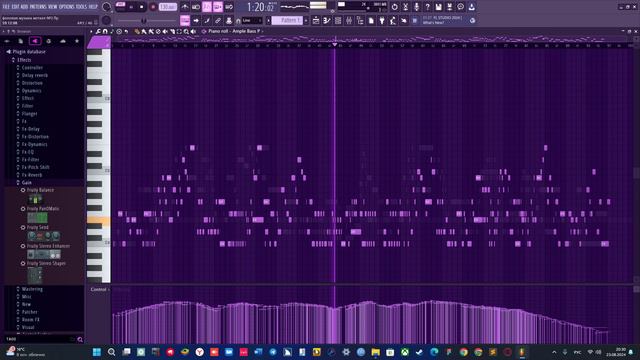Click the render audio file icon
The height and width of the screenshot is (360, 640).
pos(449,7)
